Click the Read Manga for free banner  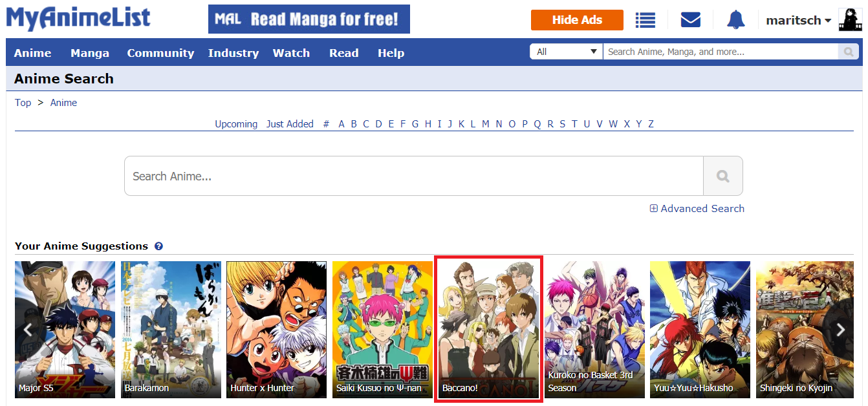point(309,19)
